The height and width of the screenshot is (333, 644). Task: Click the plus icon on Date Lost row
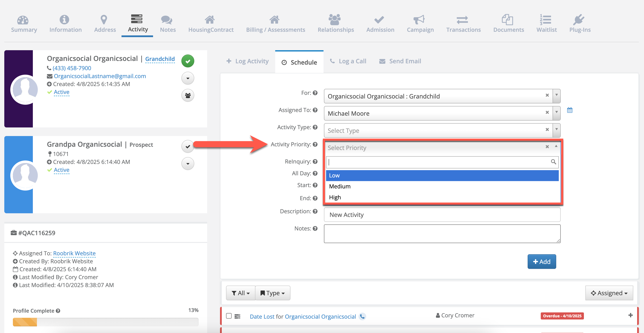[x=630, y=315]
